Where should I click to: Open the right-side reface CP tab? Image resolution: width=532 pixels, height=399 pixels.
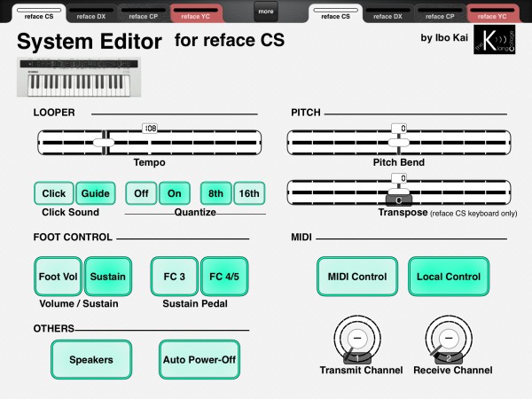440,13
